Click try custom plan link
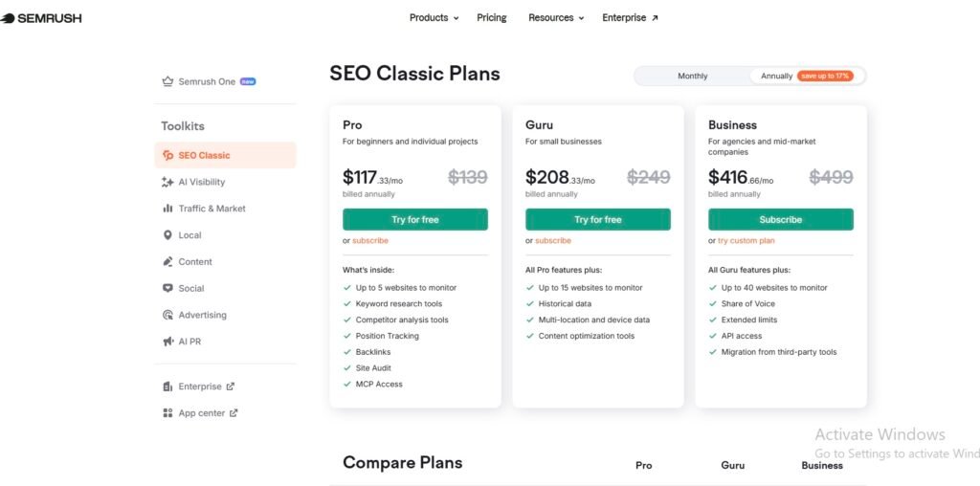980x486 pixels. [746, 241]
